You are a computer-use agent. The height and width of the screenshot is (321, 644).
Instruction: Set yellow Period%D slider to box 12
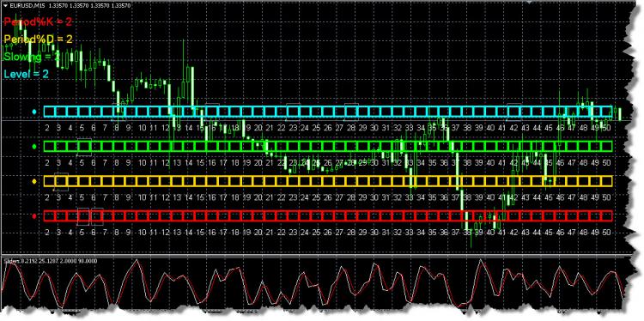click(x=166, y=181)
